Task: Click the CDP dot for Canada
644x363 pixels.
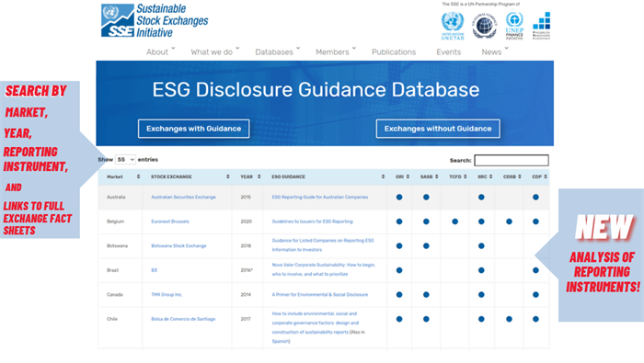Action: pyautogui.click(x=535, y=294)
